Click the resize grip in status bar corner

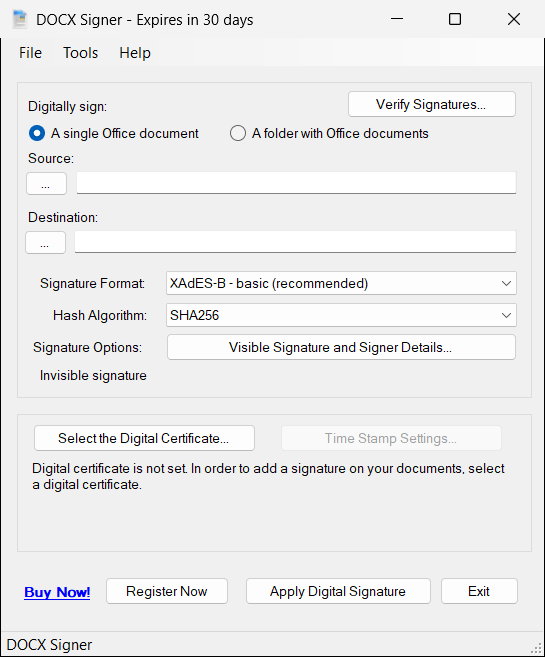[x=536, y=648]
